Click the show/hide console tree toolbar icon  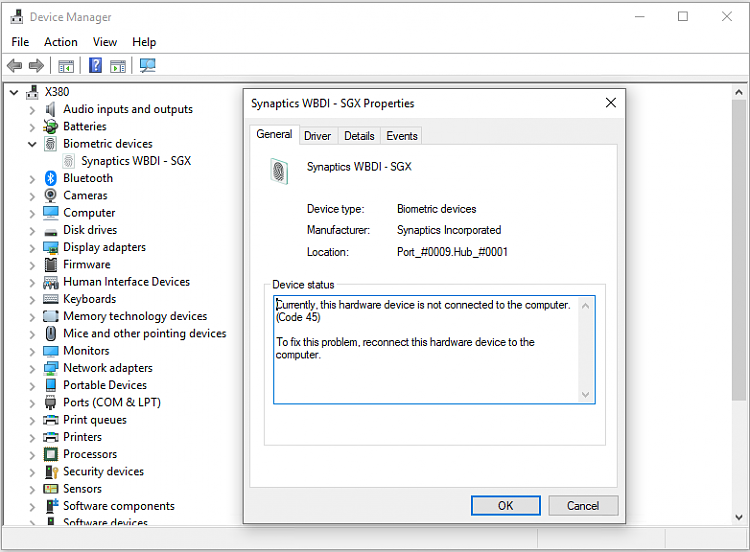pos(66,66)
